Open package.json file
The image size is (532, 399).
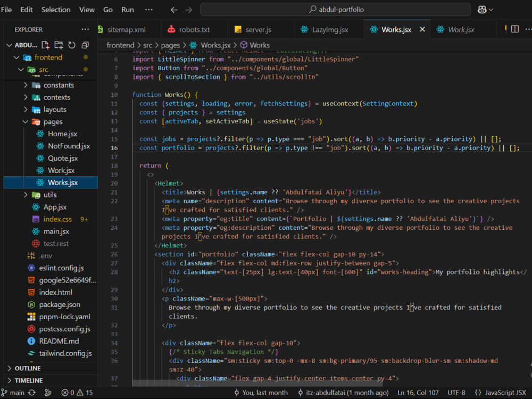pos(51,305)
